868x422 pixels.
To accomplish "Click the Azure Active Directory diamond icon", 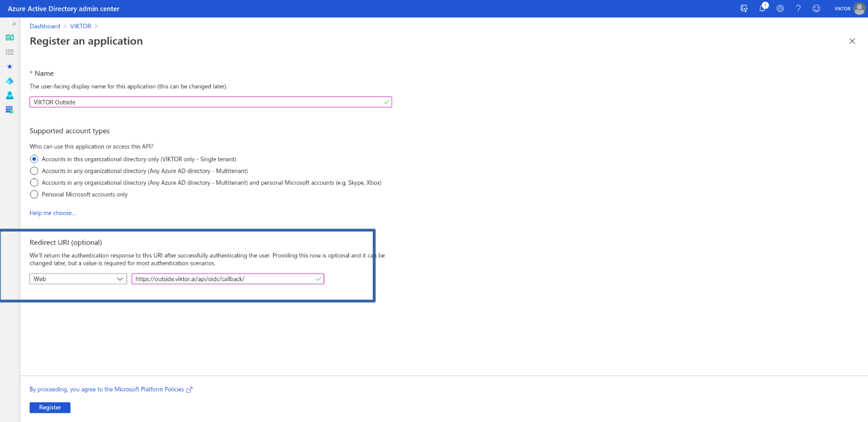I will pos(9,81).
